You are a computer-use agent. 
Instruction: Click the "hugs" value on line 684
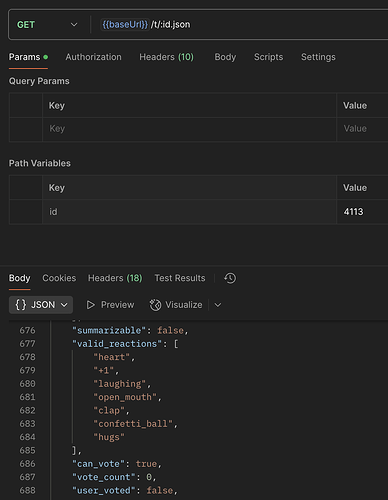[x=109, y=437]
